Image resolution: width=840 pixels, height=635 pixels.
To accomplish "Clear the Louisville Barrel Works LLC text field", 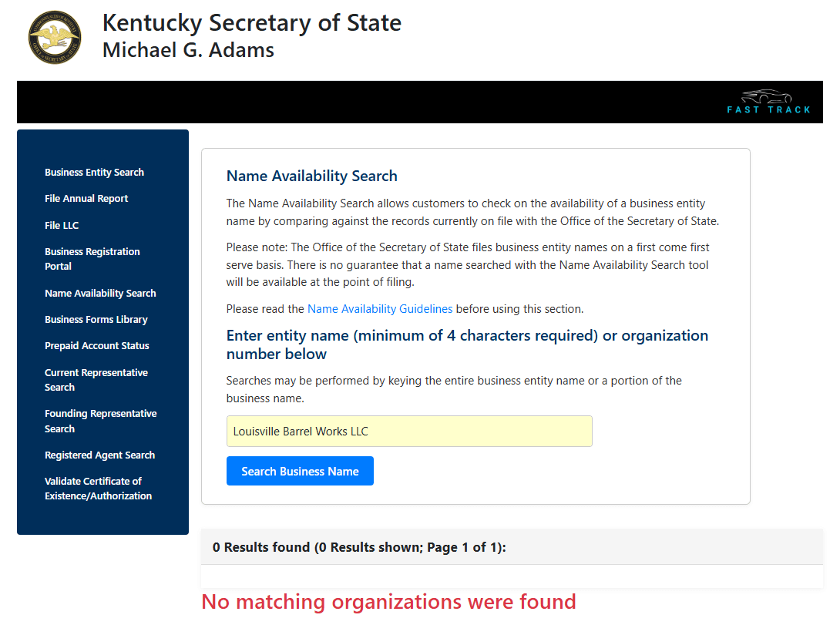I will click(x=408, y=431).
